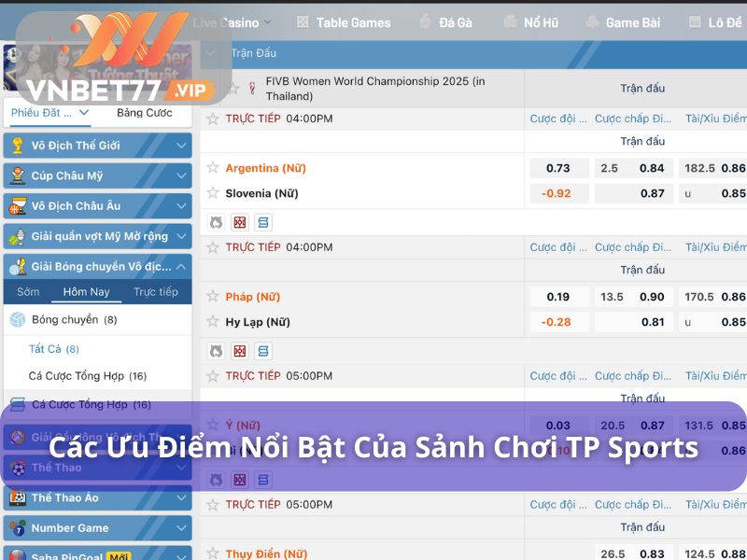The width and height of the screenshot is (747, 560).
Task: Open the red court tracker icon under Hy Lạp (Nữ)
Action: [240, 351]
